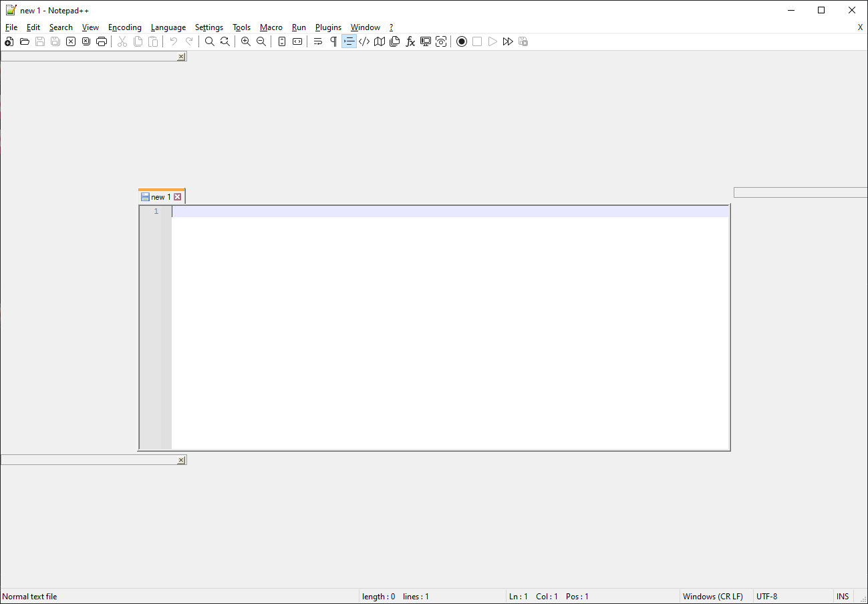This screenshot has height=604, width=868.
Task: Click the X at menu bar right end
Action: pos(860,27)
